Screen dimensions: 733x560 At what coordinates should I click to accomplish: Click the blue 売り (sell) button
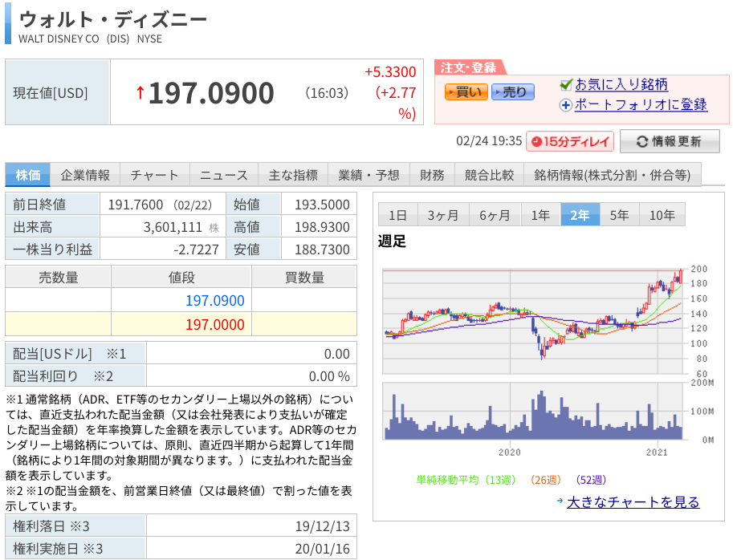click(x=513, y=92)
